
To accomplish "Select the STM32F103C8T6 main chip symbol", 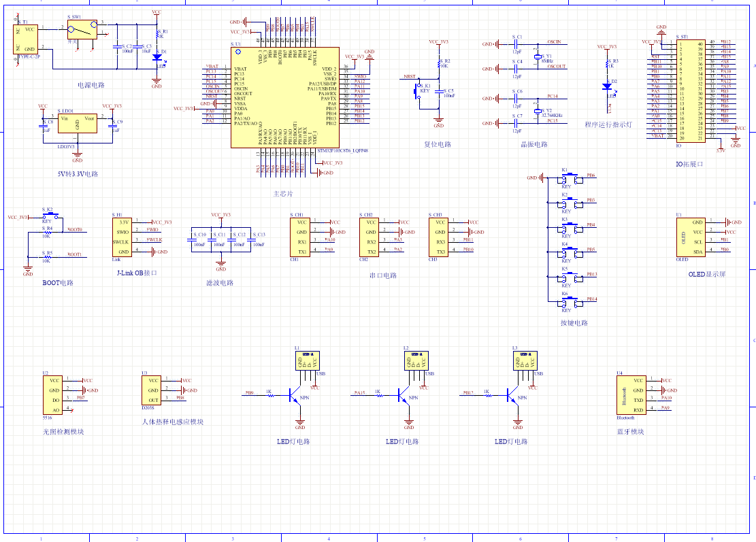I will 285,97.
